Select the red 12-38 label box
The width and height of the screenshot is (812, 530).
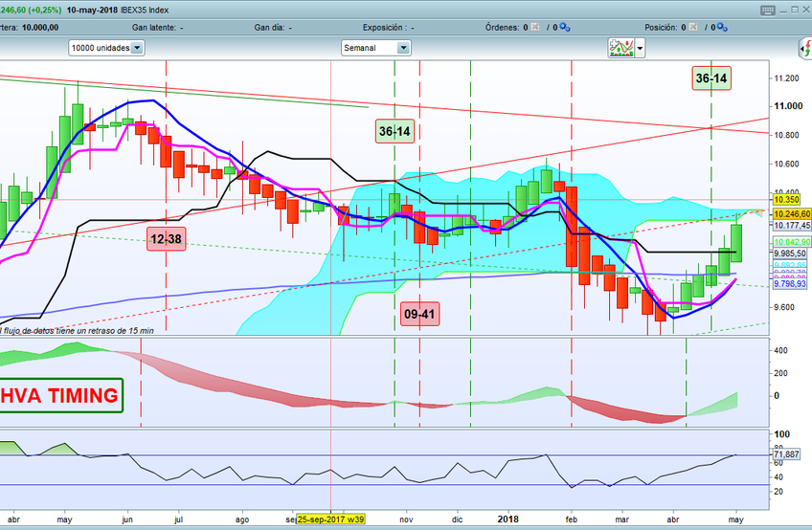[x=166, y=238]
